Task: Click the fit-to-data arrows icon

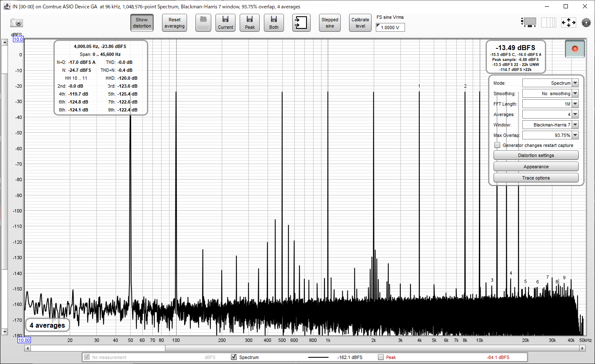Action: 569,23
